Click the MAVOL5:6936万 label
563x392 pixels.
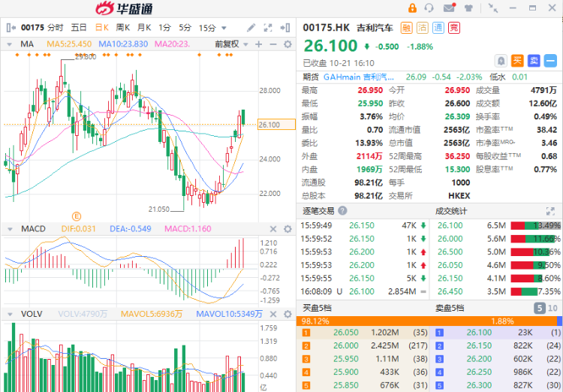tap(152, 314)
